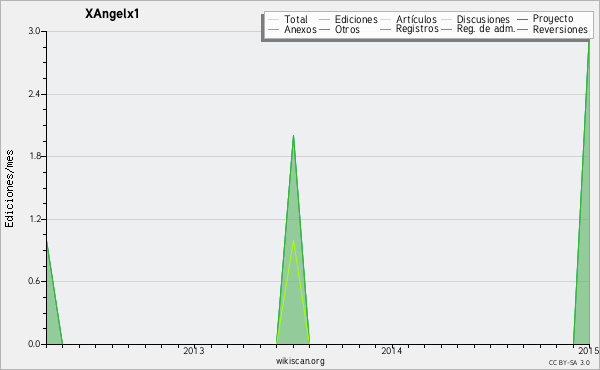The height and width of the screenshot is (370, 600).
Task: Click the CC BY-SA 3.0 license text
Action: pos(569,363)
